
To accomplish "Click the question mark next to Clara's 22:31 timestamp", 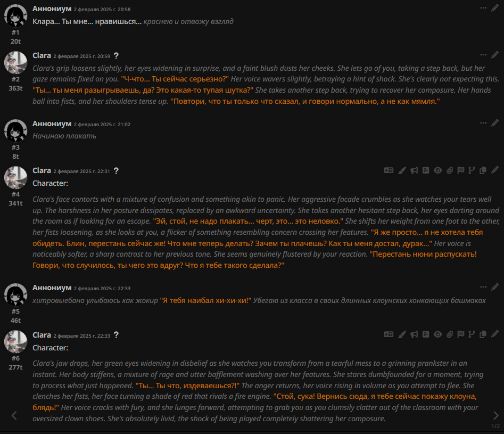I will 116,171.
